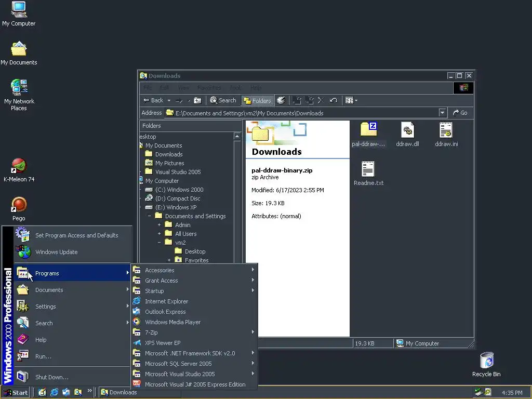Click the History toolbar icon

(x=281, y=100)
